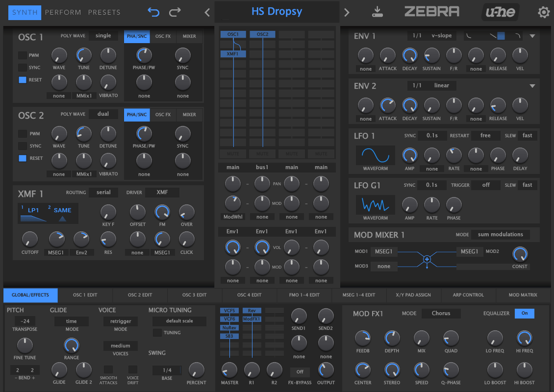Expand the ENV 2 disclosure triangle
Screen dimensions: 554x392
[x=532, y=86]
